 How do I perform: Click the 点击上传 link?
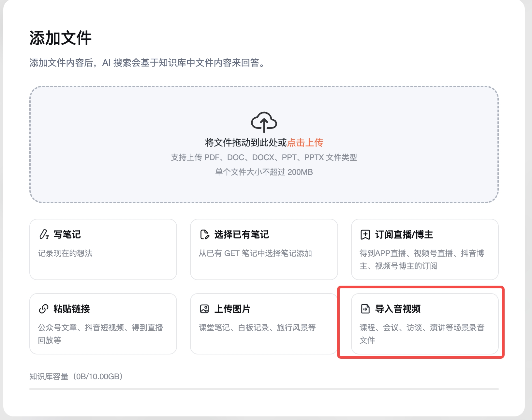(x=305, y=142)
